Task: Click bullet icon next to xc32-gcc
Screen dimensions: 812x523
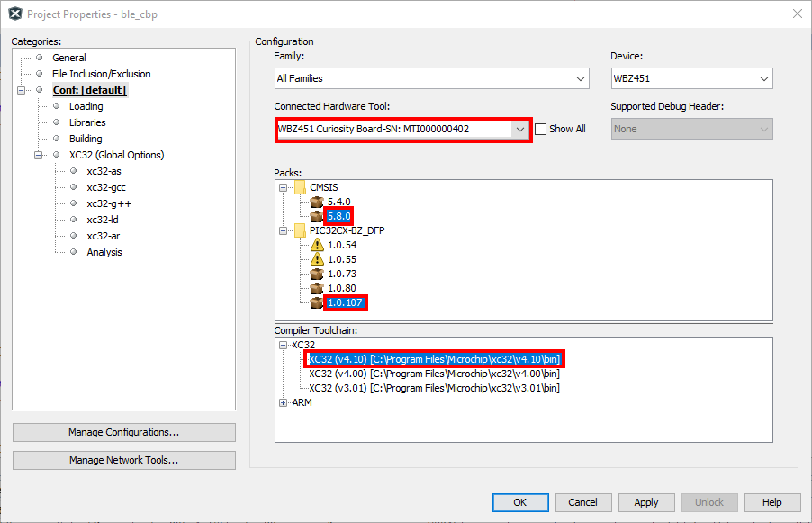Action: click(x=74, y=187)
